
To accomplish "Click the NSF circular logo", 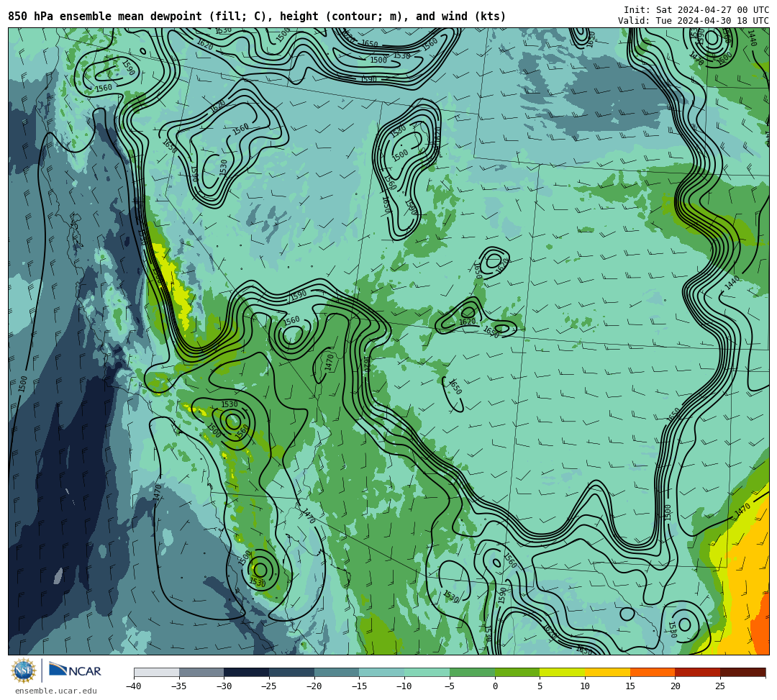I will [x=23, y=671].
